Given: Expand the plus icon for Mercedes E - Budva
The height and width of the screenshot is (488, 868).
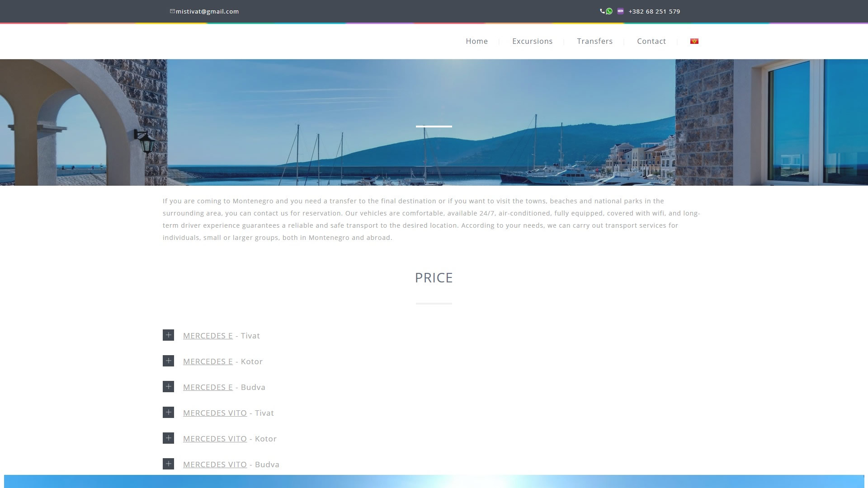Looking at the screenshot, I should coord(168,386).
